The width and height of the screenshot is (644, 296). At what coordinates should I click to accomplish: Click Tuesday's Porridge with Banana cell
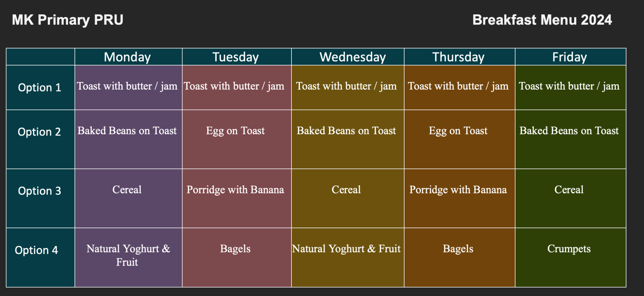237,198
